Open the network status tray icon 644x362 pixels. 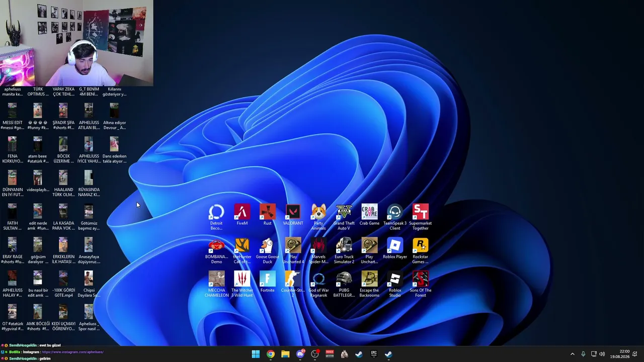pyautogui.click(x=594, y=354)
